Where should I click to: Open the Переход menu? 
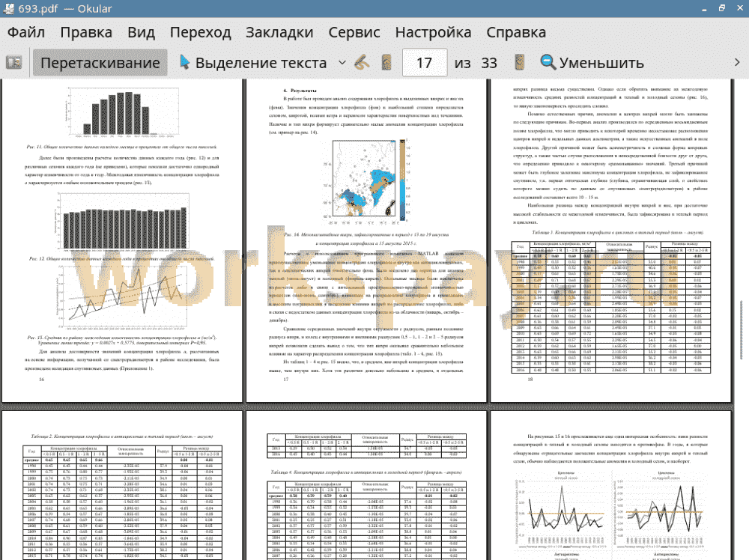pos(200,32)
